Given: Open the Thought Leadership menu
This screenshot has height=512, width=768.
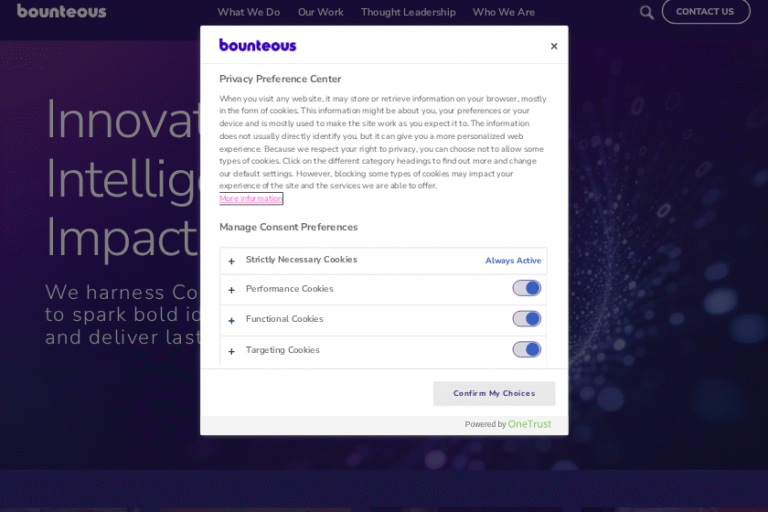Looking at the screenshot, I should pos(408,12).
